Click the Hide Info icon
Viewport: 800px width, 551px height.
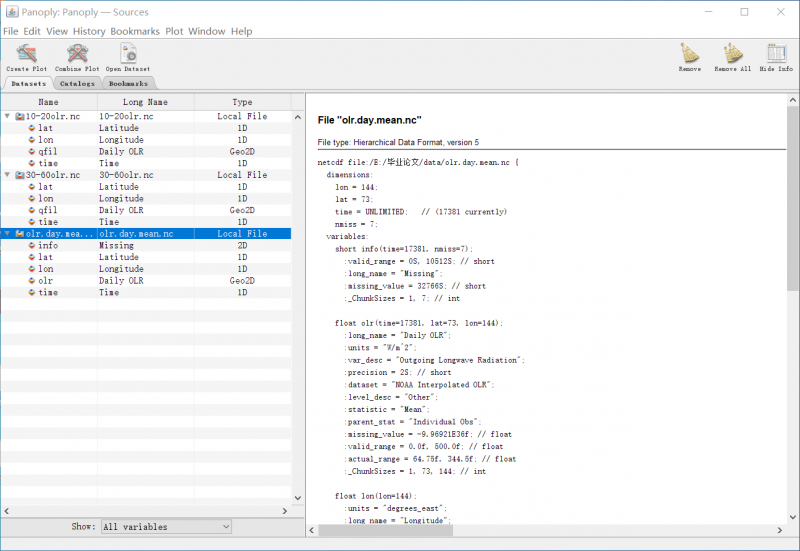(x=775, y=56)
